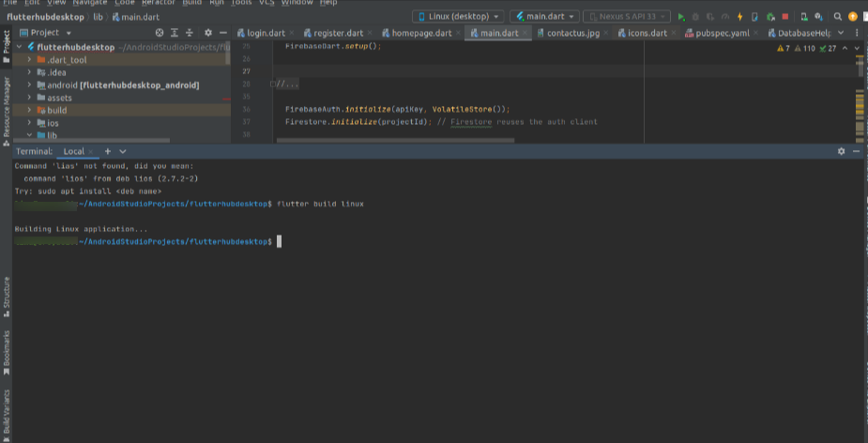Collapse all in Project panel toolbar
868x443 pixels.
[190, 33]
